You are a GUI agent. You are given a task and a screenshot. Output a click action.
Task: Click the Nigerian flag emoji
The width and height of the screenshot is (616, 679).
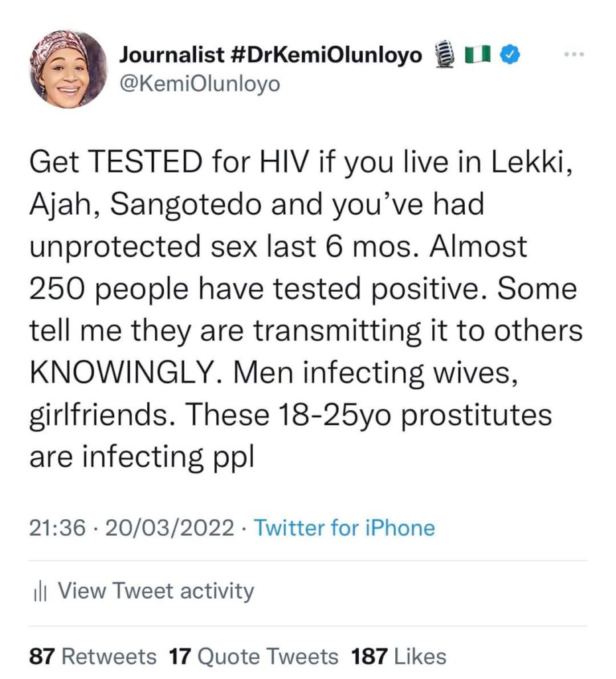click(x=478, y=55)
